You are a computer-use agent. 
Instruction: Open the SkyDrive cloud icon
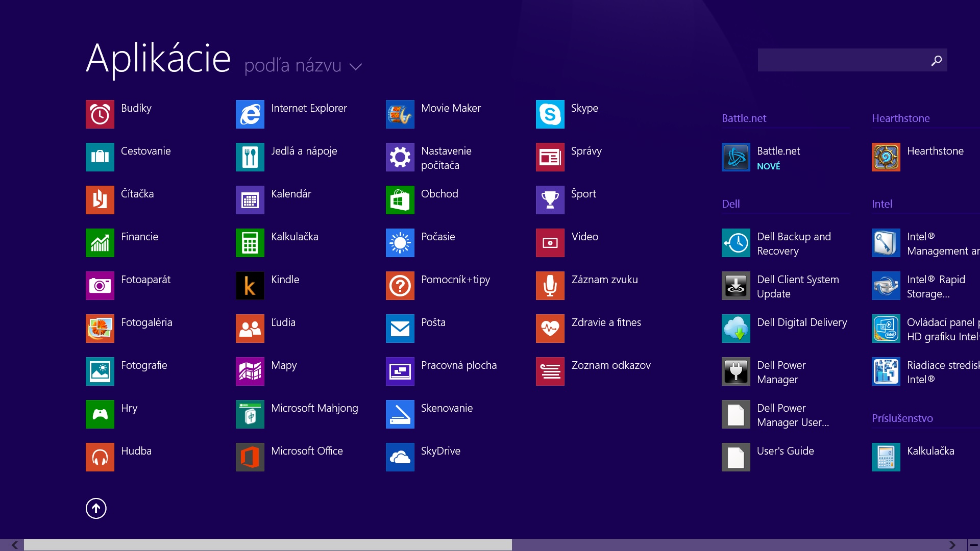400,457
